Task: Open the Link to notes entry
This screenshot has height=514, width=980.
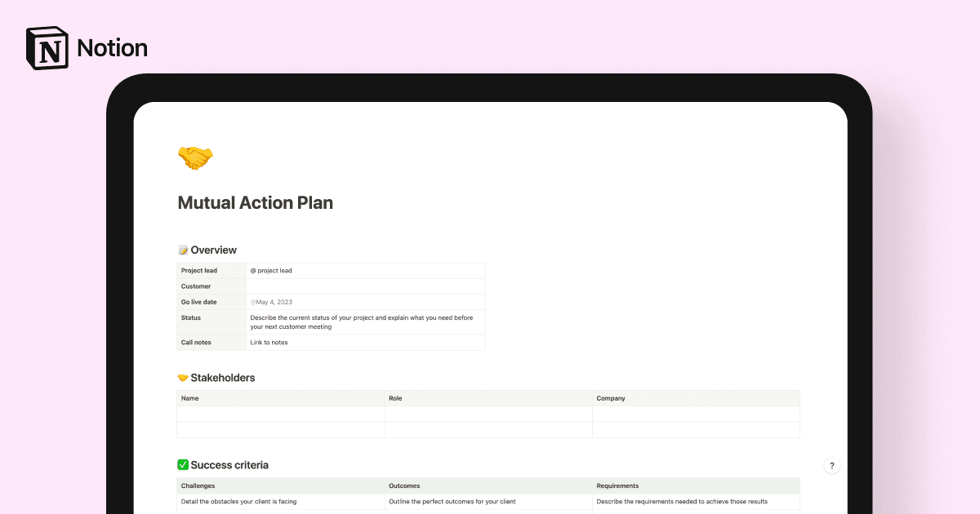Action: point(268,342)
